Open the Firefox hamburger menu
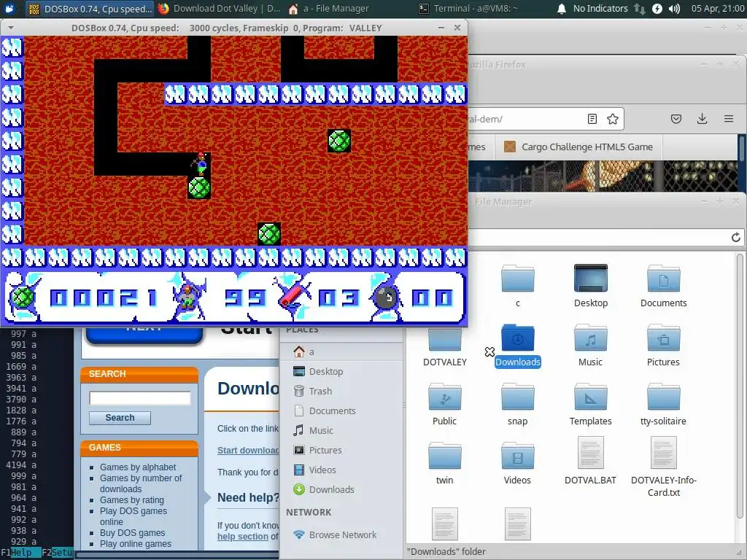This screenshot has width=747, height=560. [x=729, y=119]
